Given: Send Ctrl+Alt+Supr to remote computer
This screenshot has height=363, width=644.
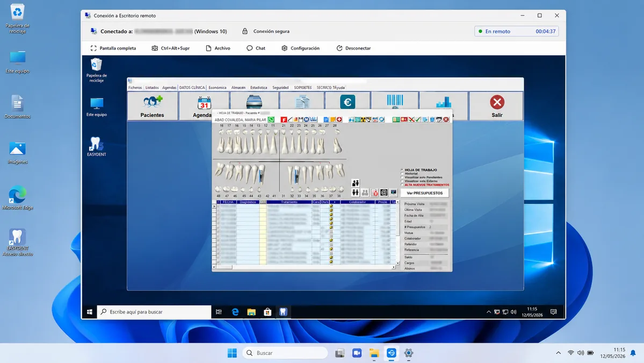Looking at the screenshot, I should [x=170, y=48].
